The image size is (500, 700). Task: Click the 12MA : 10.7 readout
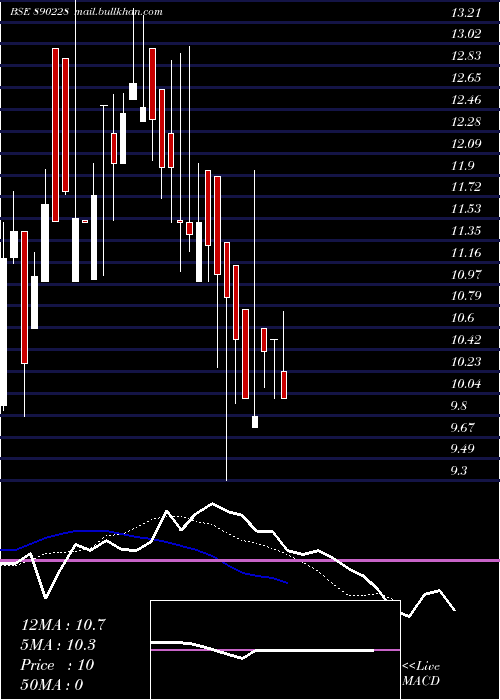point(63,625)
